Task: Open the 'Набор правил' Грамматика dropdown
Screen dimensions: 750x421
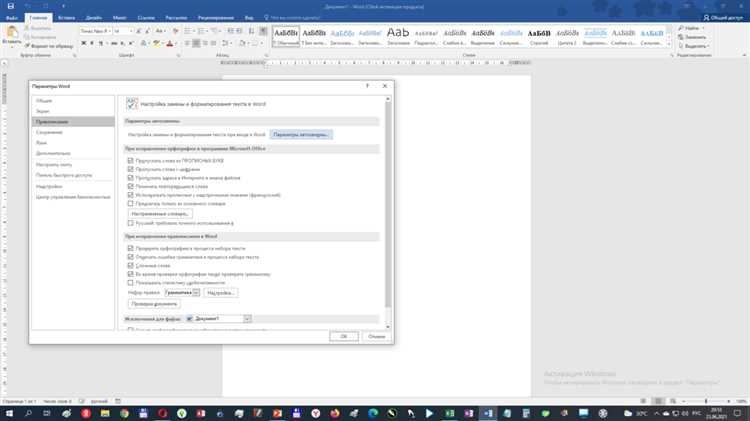Action: [x=196, y=293]
